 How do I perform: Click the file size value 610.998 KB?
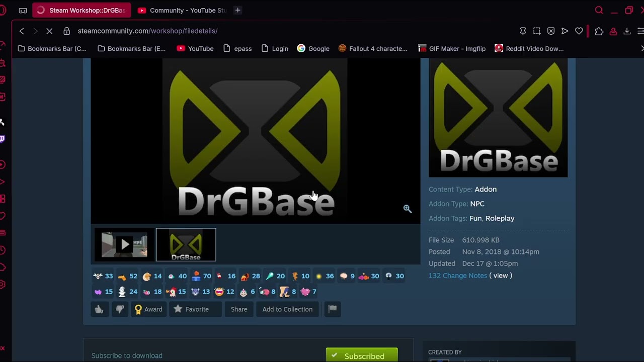[x=481, y=240]
